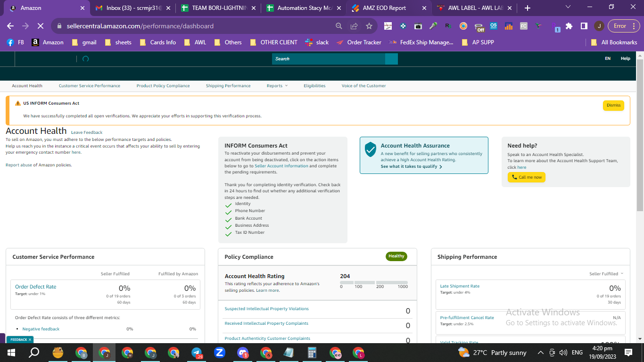Viewport: 644px width, 362px height.
Task: Open the Chrome profile avatar J
Action: (x=599, y=26)
